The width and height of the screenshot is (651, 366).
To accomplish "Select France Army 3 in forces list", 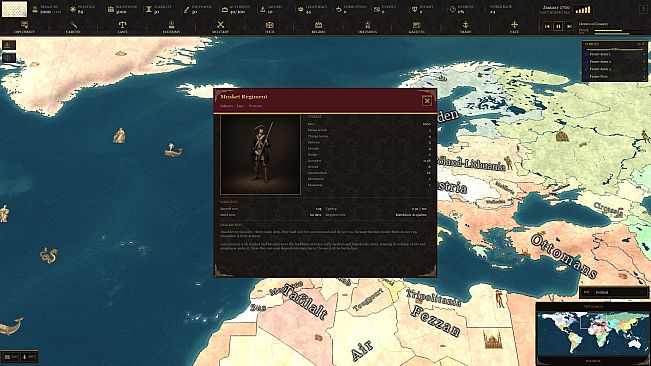I will (x=616, y=69).
